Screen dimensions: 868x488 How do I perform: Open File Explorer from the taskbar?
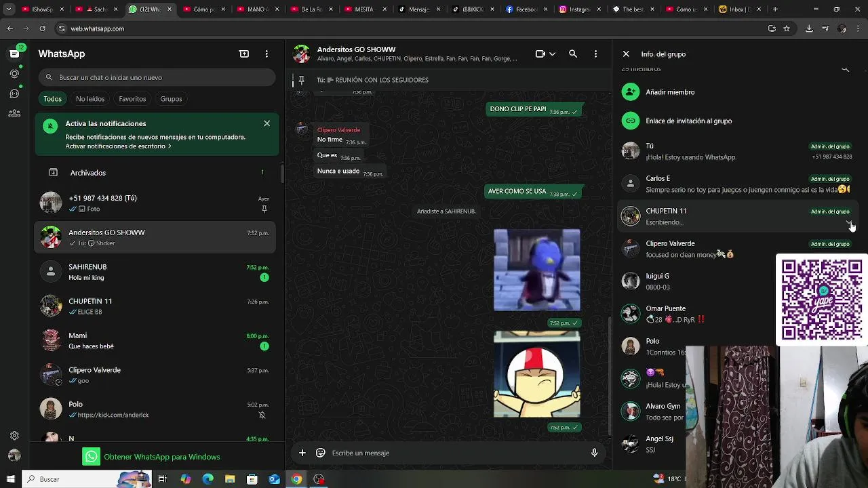230,479
